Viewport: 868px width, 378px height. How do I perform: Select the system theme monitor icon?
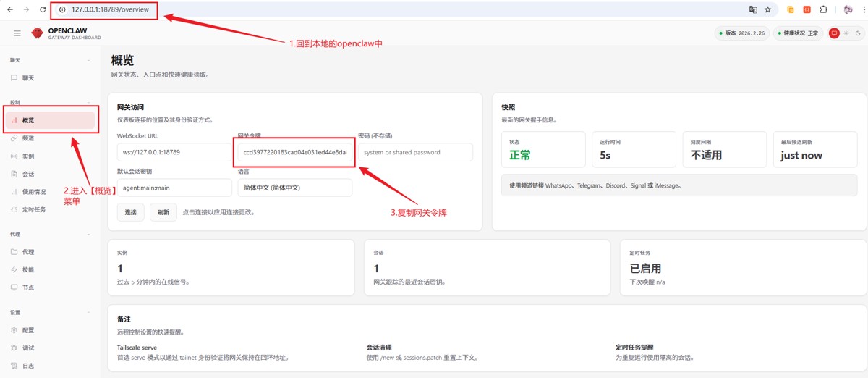(x=834, y=33)
